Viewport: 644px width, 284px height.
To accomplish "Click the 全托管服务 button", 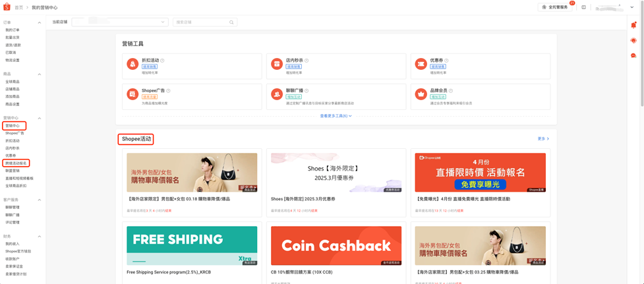I will (x=555, y=7).
